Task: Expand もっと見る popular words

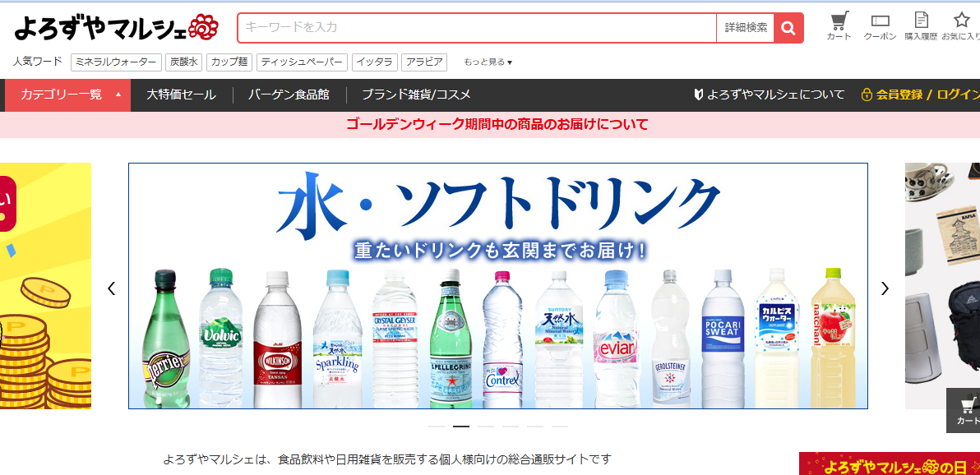Action: (x=488, y=62)
